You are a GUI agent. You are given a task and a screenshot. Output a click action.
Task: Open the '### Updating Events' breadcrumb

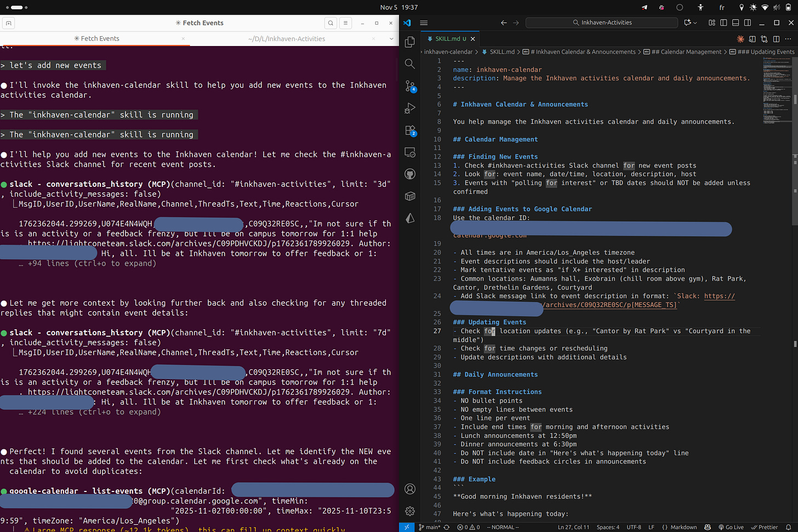761,52
